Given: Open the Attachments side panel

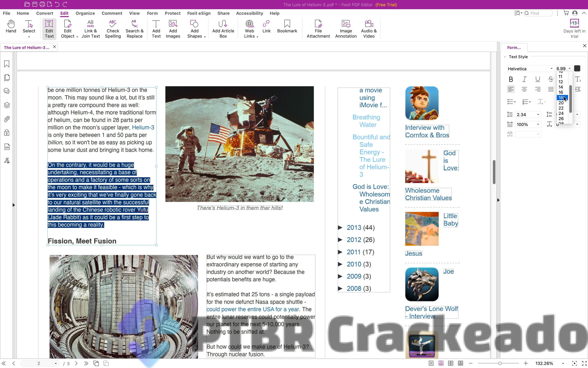Looking at the screenshot, I should 7,119.
